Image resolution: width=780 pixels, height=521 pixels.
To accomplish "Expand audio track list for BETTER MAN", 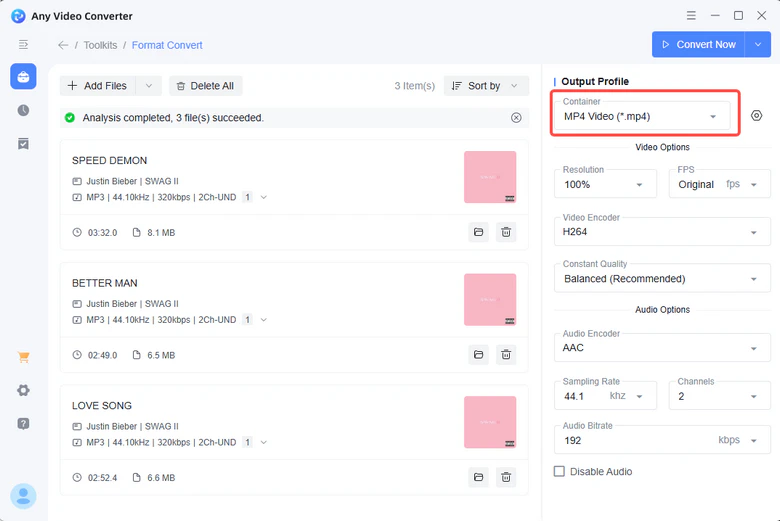I will [x=264, y=319].
